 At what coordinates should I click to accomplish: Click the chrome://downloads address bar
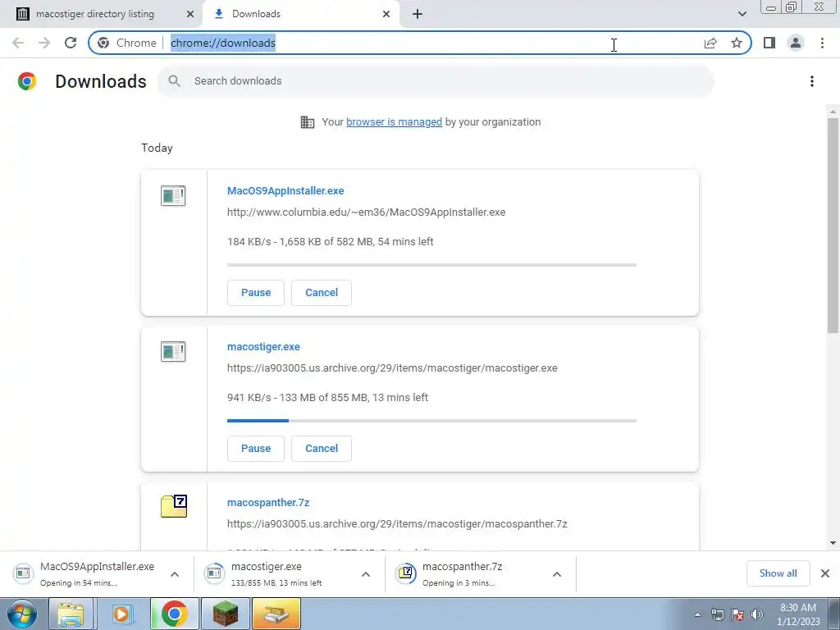(419, 43)
